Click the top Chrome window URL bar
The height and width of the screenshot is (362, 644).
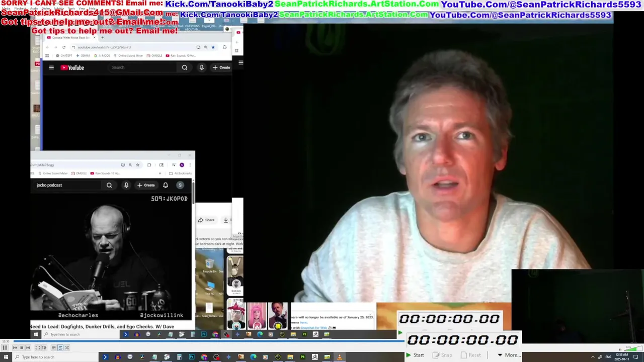[133, 47]
